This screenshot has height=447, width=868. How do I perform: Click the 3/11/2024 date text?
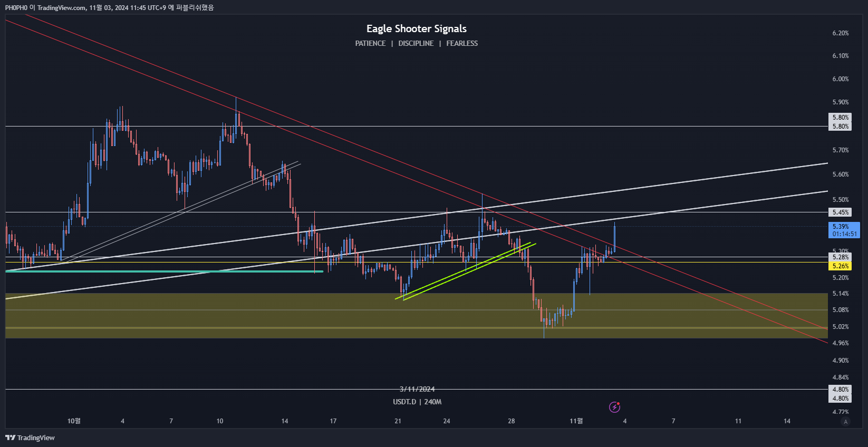coord(417,389)
